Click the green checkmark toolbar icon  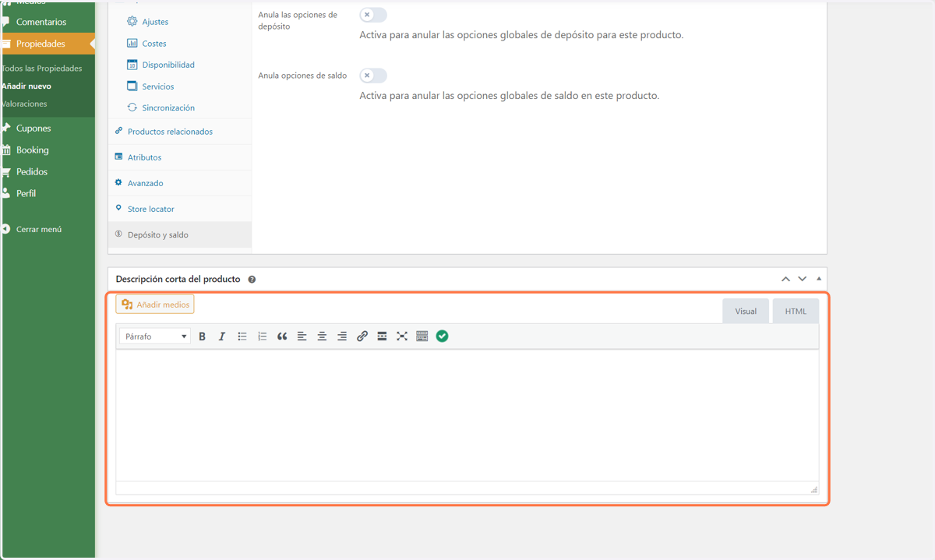pyautogui.click(x=442, y=336)
